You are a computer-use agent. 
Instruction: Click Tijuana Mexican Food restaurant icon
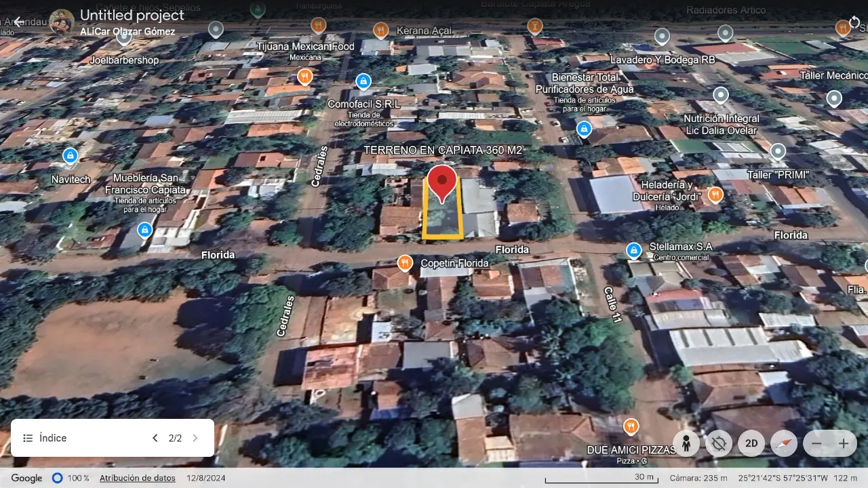[x=304, y=77]
